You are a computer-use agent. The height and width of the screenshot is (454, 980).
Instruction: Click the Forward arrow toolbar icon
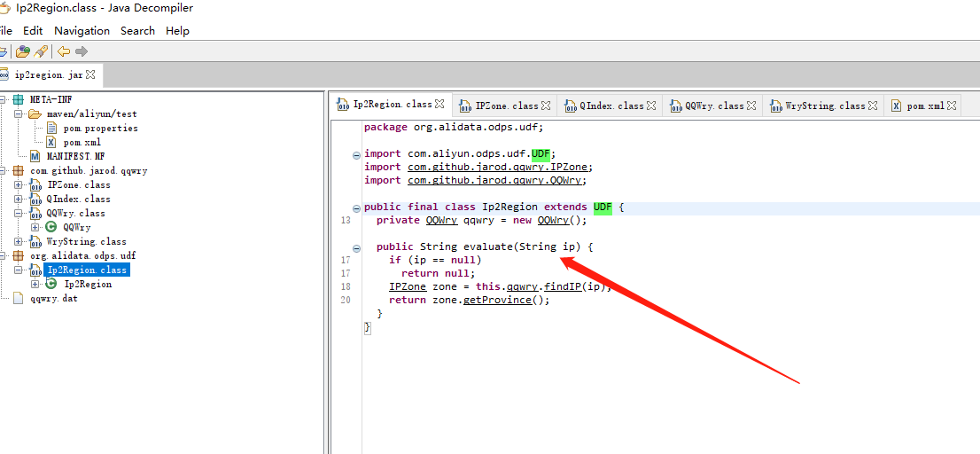(82, 51)
